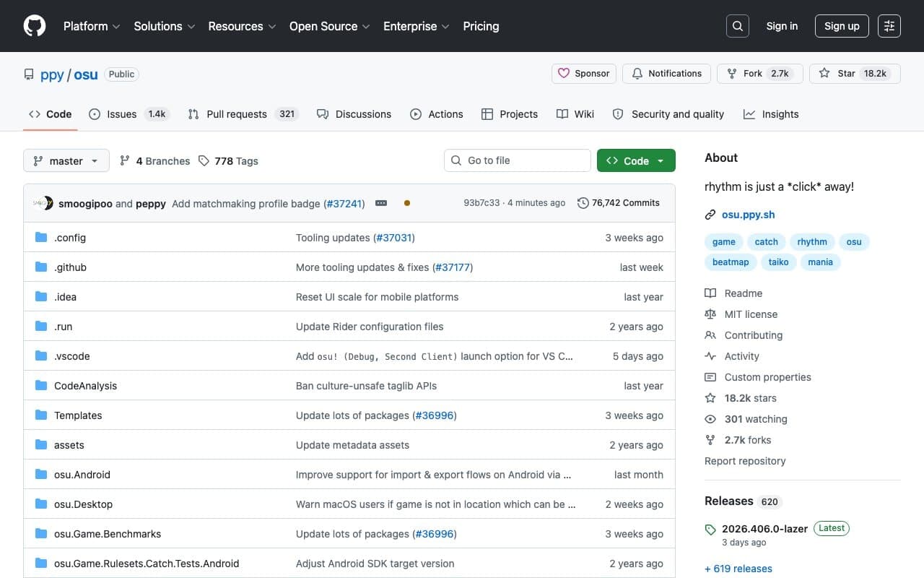Fork the ppy/osu repository

(x=760, y=74)
